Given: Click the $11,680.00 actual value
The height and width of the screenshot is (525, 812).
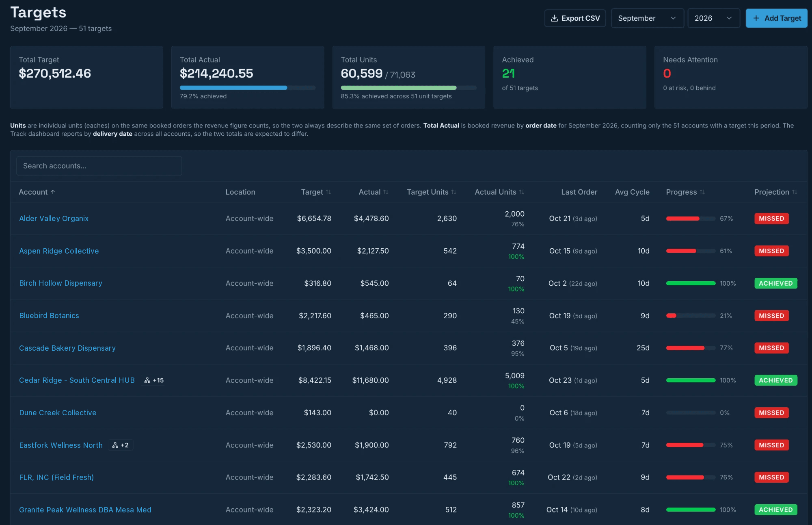Looking at the screenshot, I should point(370,380).
